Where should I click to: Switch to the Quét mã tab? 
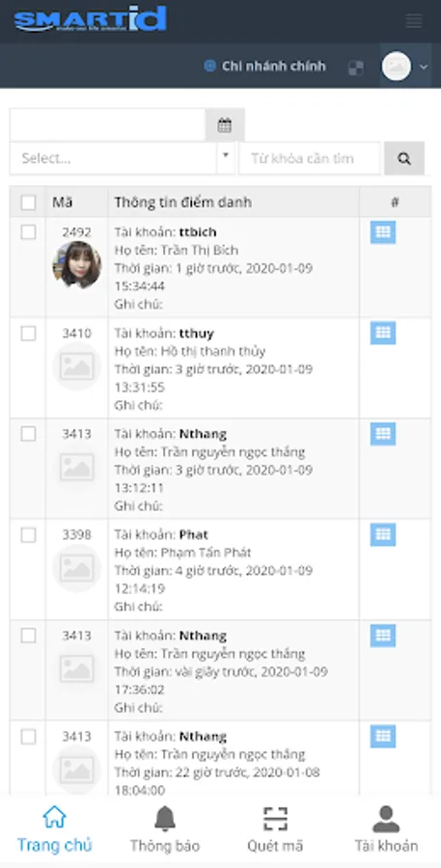coord(275,829)
